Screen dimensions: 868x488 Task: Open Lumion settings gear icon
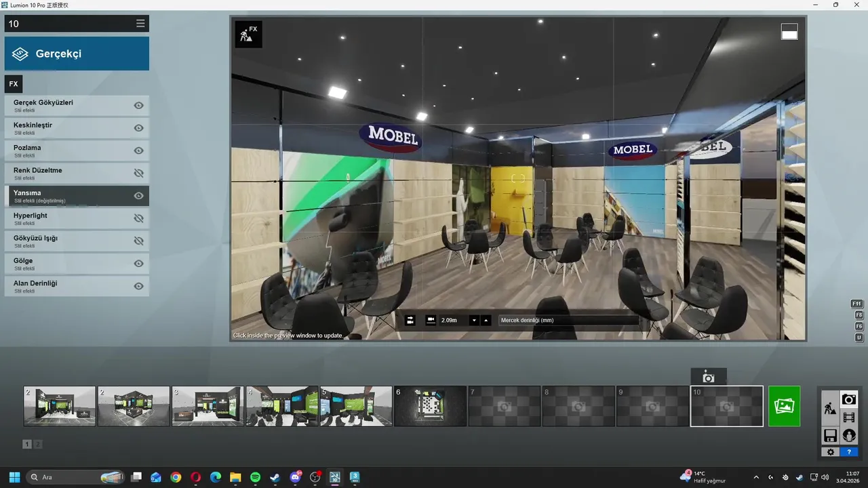831,452
